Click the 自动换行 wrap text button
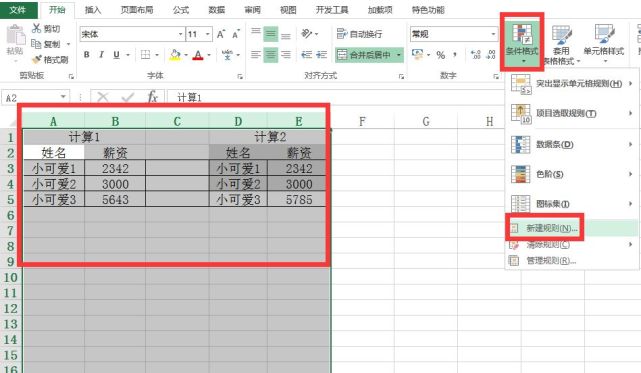This screenshot has height=373, width=641. tap(359, 34)
